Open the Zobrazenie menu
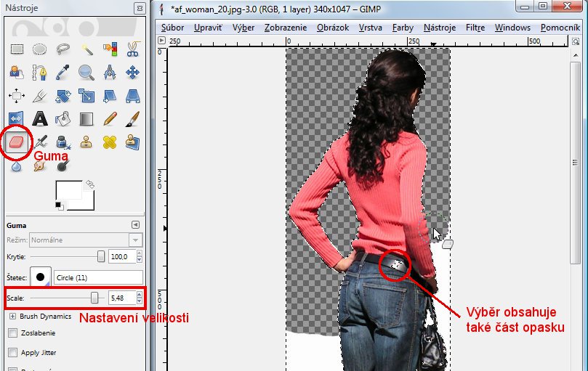 286,28
